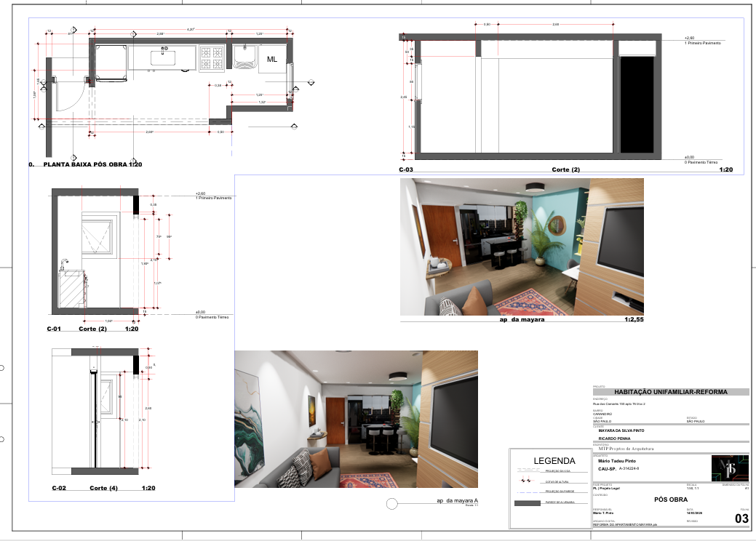The width and height of the screenshot is (756, 541).
Task: Click the red height-marker symbol in legend
Action: (525, 481)
